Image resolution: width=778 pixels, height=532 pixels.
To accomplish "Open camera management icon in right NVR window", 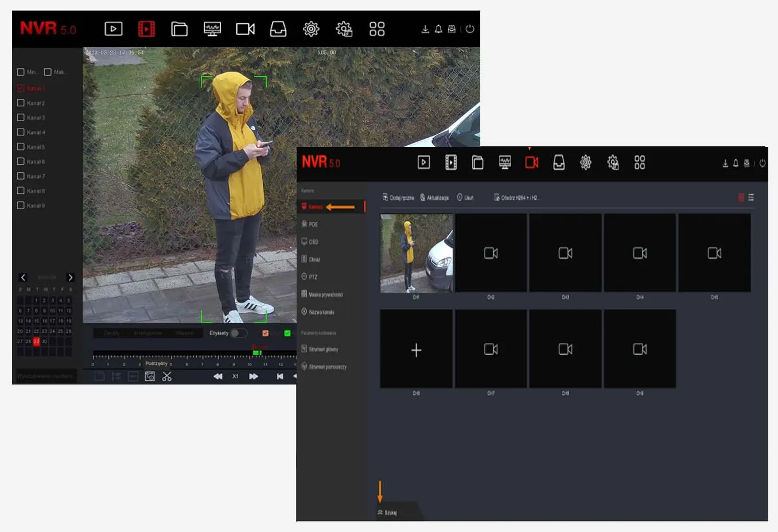I will (x=532, y=163).
